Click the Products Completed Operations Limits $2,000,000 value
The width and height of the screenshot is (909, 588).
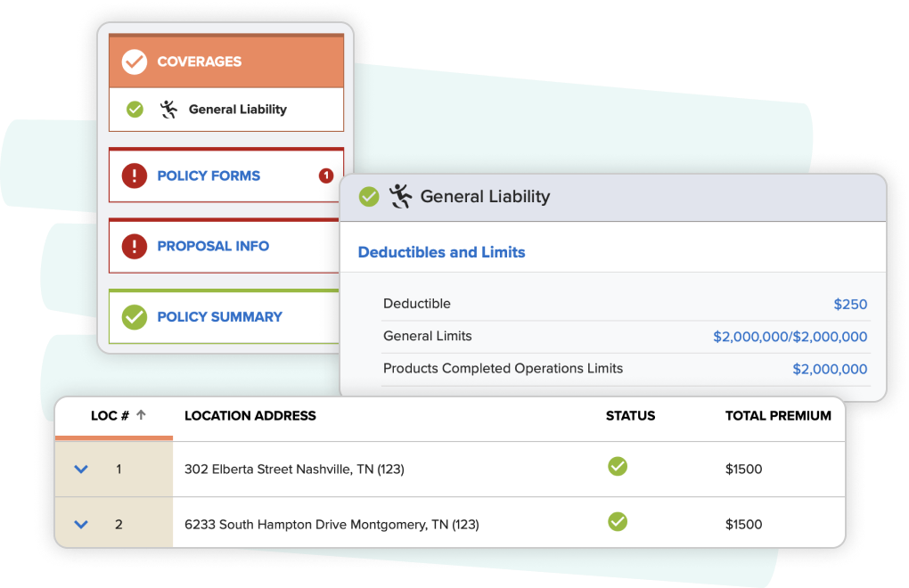pyautogui.click(x=830, y=369)
